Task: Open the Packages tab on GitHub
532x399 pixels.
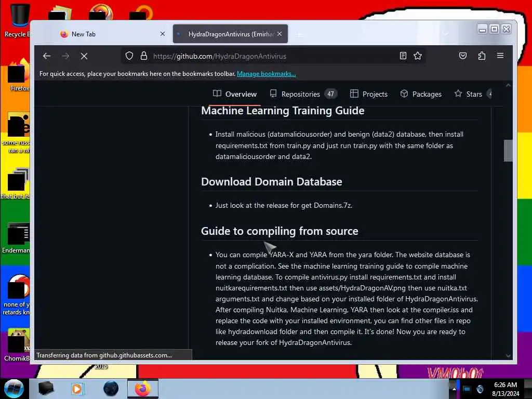Action: [x=421, y=94]
